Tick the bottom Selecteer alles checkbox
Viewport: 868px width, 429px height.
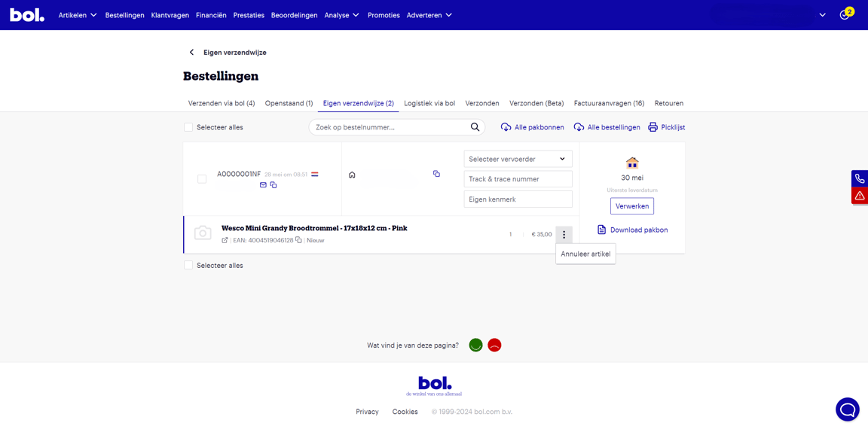pos(188,266)
